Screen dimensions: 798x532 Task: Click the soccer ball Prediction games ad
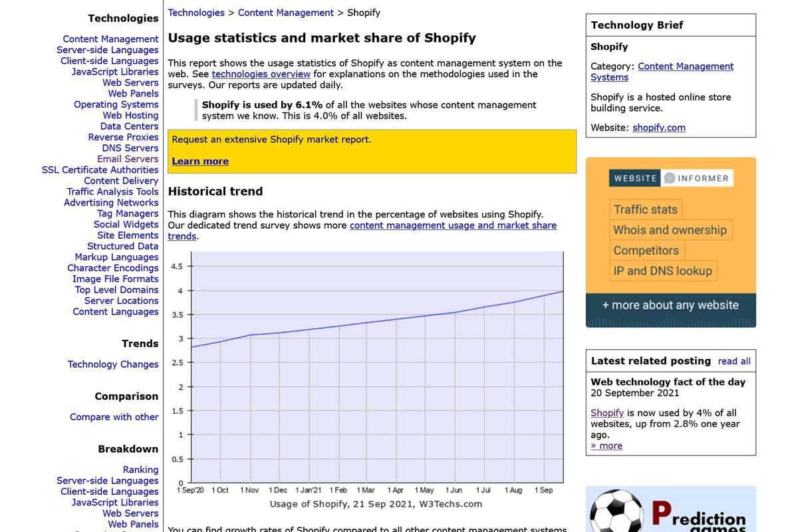tap(670, 509)
